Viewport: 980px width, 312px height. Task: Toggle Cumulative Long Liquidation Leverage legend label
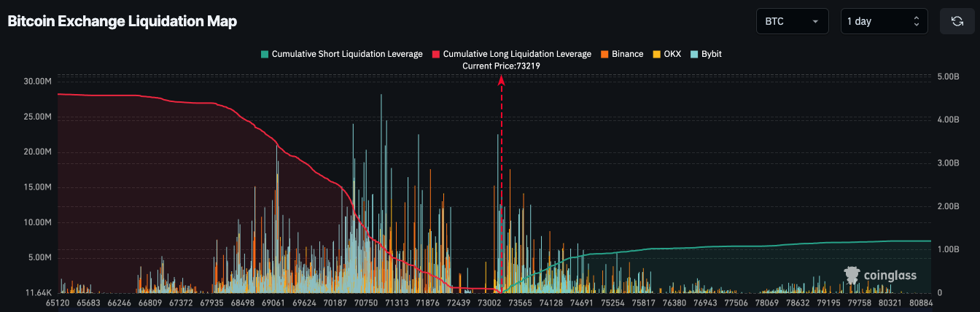[x=517, y=54]
